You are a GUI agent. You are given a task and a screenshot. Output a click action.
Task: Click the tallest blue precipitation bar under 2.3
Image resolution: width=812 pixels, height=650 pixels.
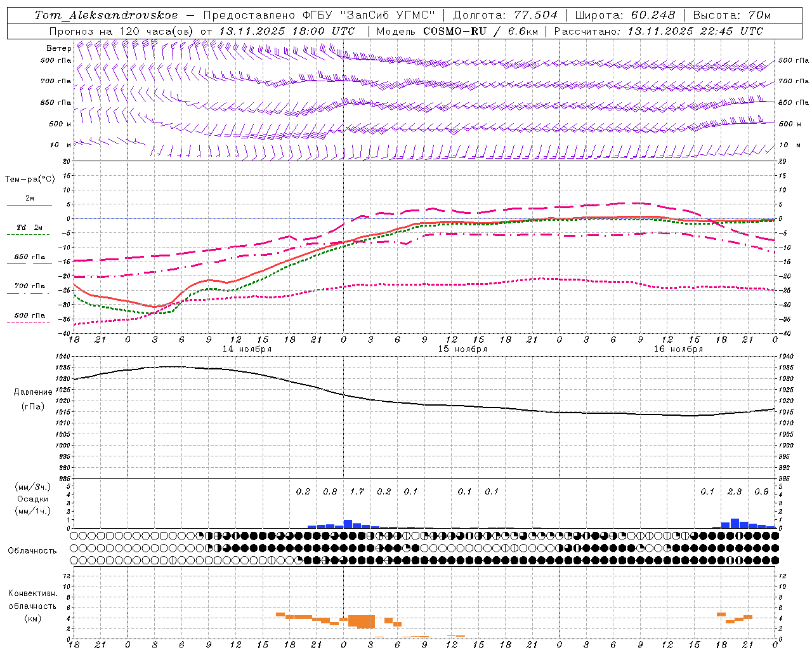click(735, 524)
